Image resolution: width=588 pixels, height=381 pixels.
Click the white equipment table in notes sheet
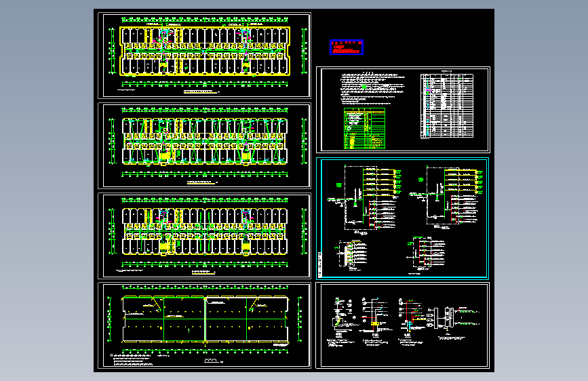pos(447,106)
